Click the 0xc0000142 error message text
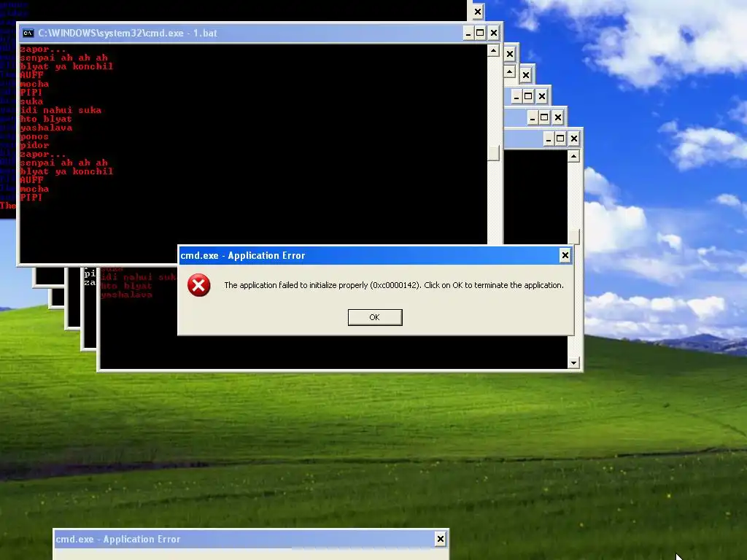This screenshot has height=560, width=747. point(393,285)
